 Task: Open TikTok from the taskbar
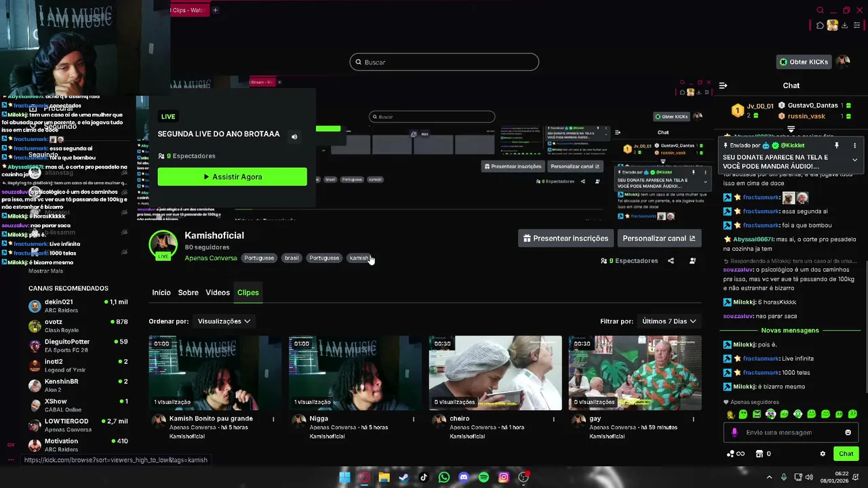[424, 477]
